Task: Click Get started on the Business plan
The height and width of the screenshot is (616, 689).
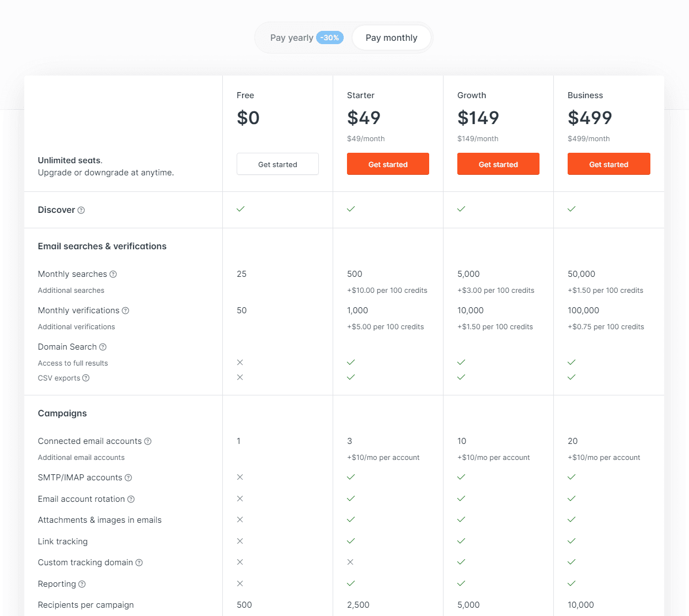Action: 608,164
